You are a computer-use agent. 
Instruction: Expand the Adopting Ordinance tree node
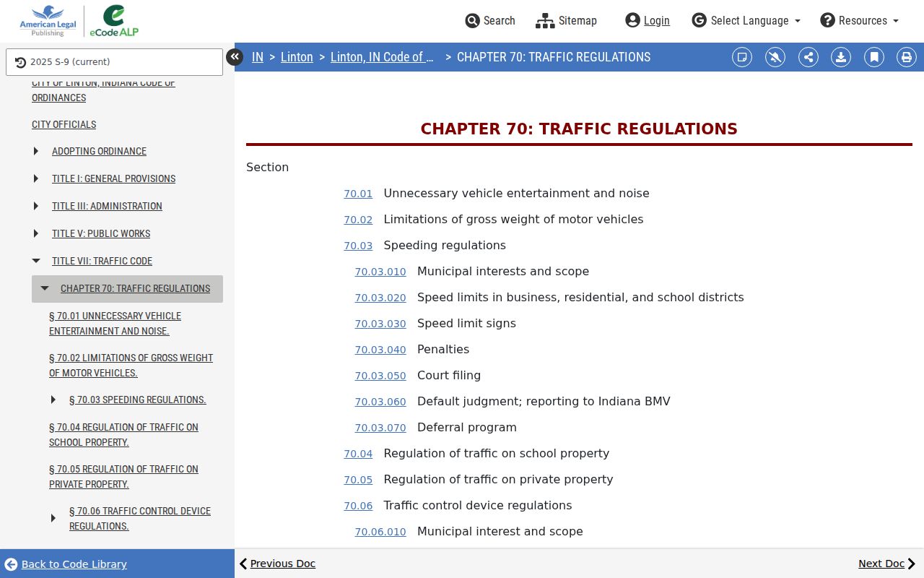pyautogui.click(x=36, y=151)
